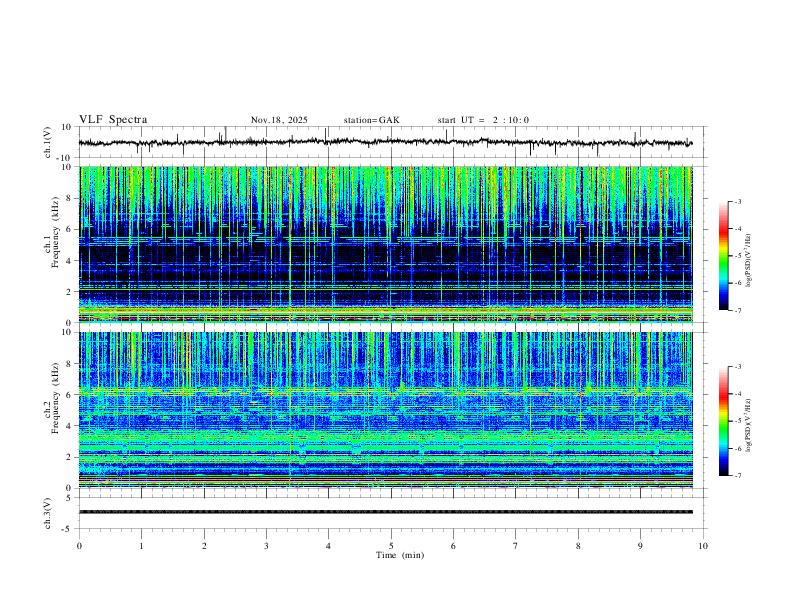Viewport: 792px width, 612px height.
Task: Click the "-3" label on ch.1 colorbar
Action: pos(738,201)
